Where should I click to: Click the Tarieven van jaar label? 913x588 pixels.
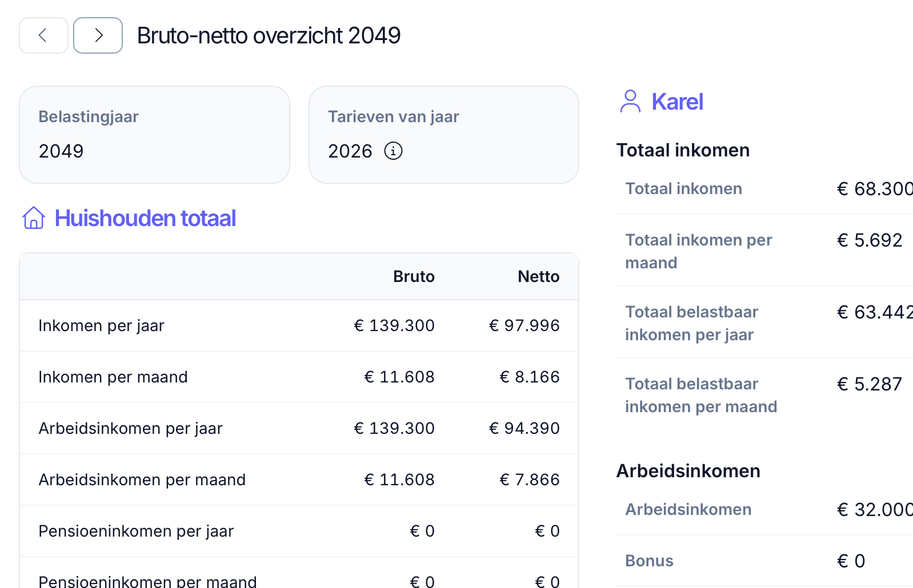[394, 116]
